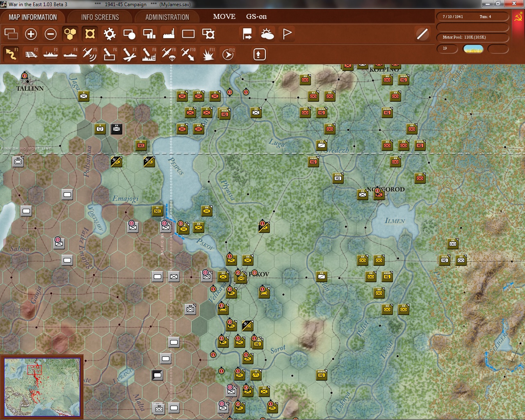Click the diagonal slash round button
525x420 pixels.
pyautogui.click(x=422, y=34)
